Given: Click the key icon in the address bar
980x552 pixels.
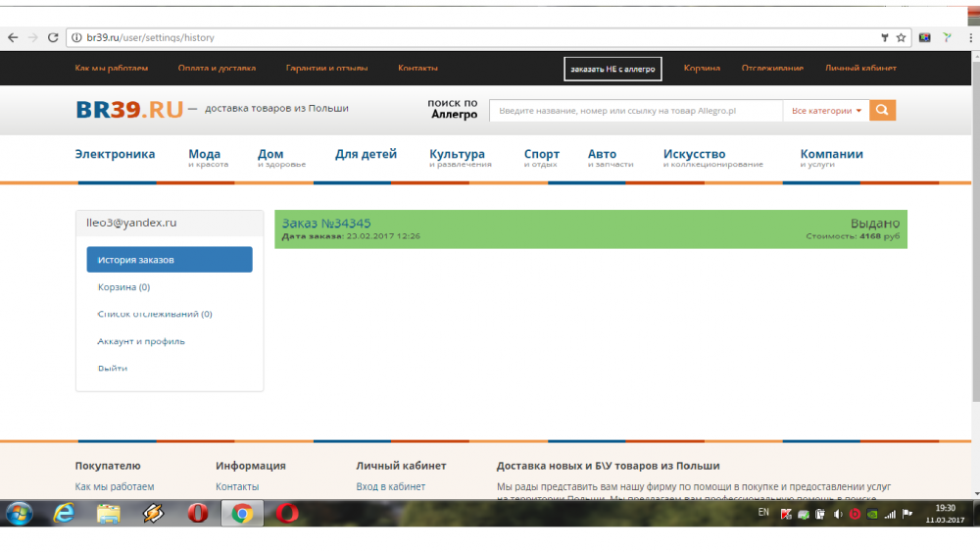Looking at the screenshot, I should pyautogui.click(x=884, y=37).
